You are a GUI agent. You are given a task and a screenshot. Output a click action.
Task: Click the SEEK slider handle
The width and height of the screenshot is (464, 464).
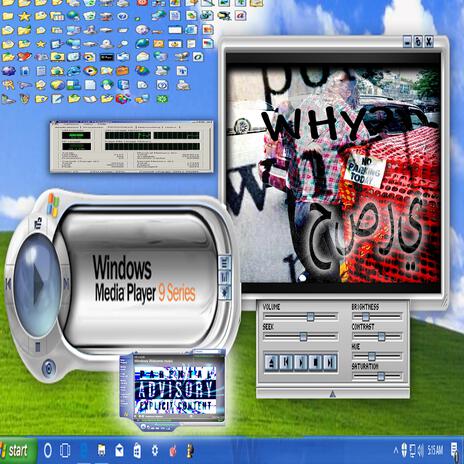click(x=303, y=337)
